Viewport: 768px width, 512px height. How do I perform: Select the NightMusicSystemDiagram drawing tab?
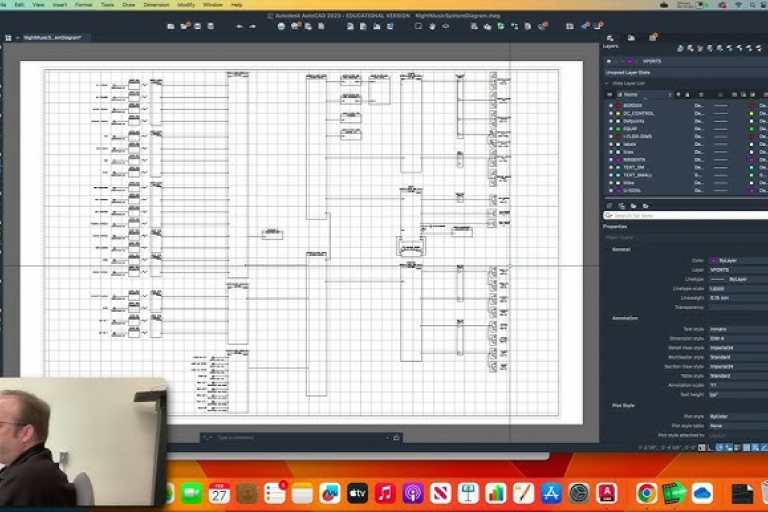click(52, 38)
